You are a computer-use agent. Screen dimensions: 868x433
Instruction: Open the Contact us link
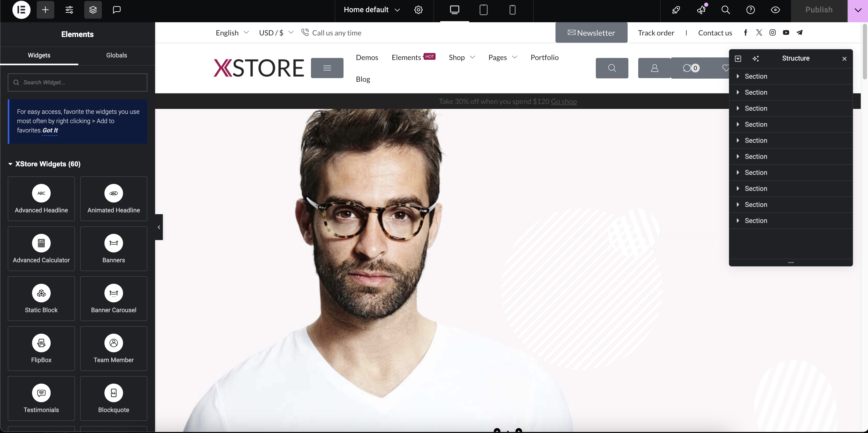715,33
